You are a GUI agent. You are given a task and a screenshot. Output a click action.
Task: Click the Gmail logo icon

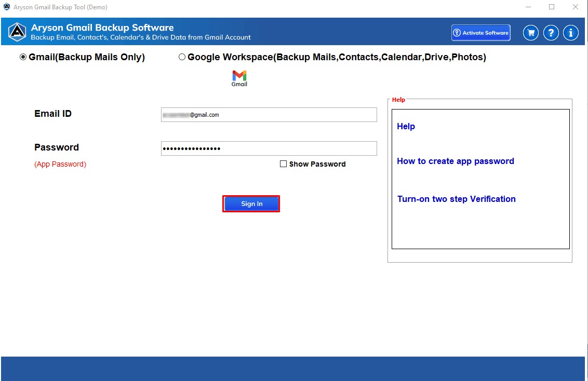tap(239, 78)
